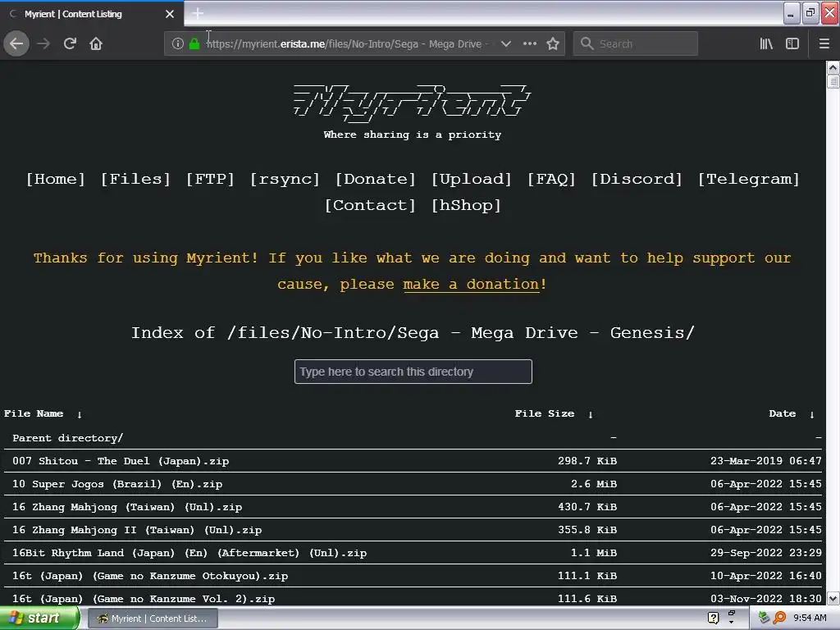The height and width of the screenshot is (630, 840).
Task: Click the address bar URL
Action: [347, 44]
